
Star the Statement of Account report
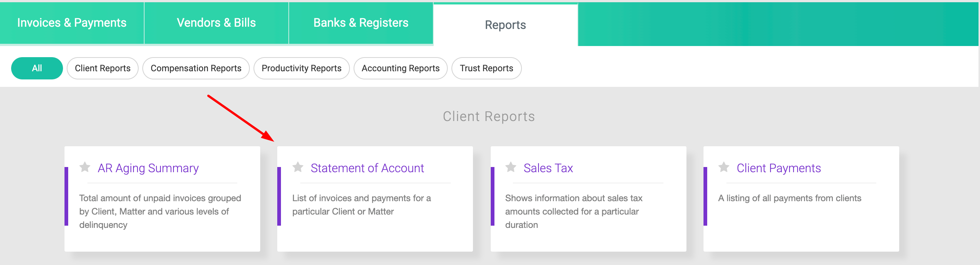pos(298,167)
